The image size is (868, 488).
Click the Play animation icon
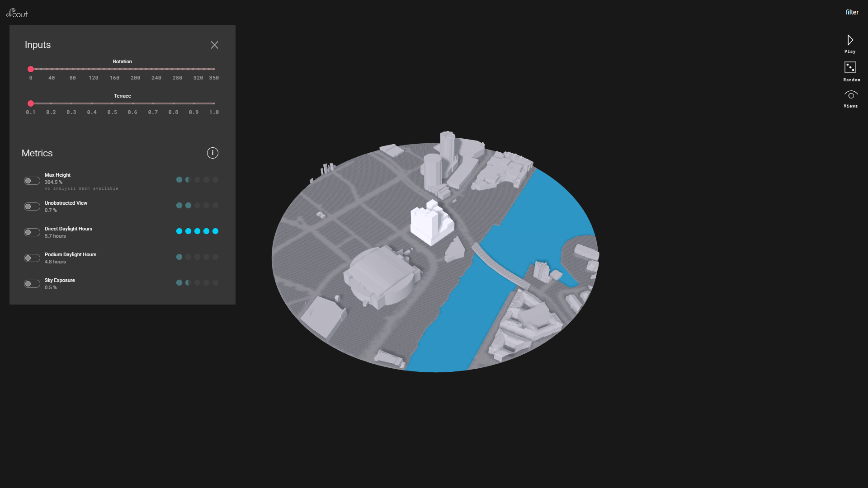850,41
